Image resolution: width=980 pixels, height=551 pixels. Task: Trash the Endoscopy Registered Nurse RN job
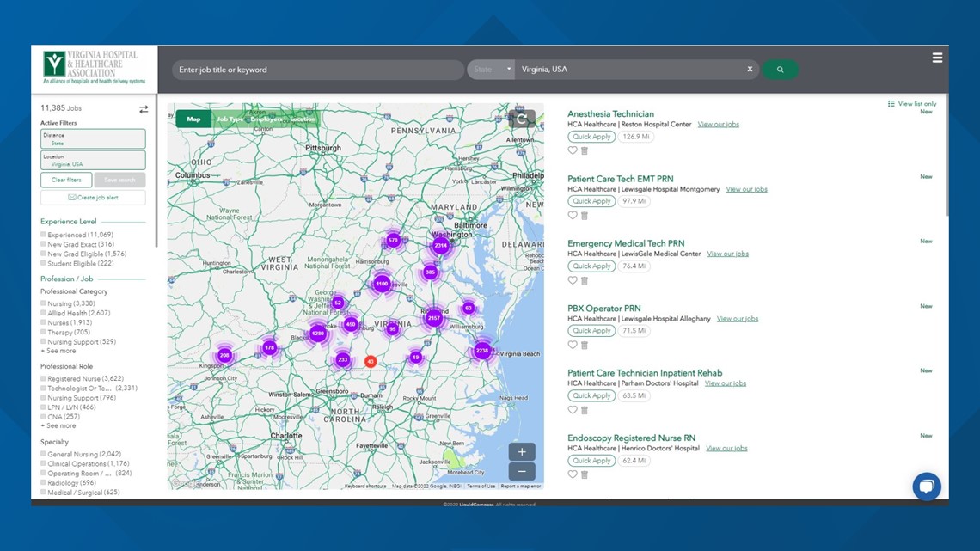point(585,474)
